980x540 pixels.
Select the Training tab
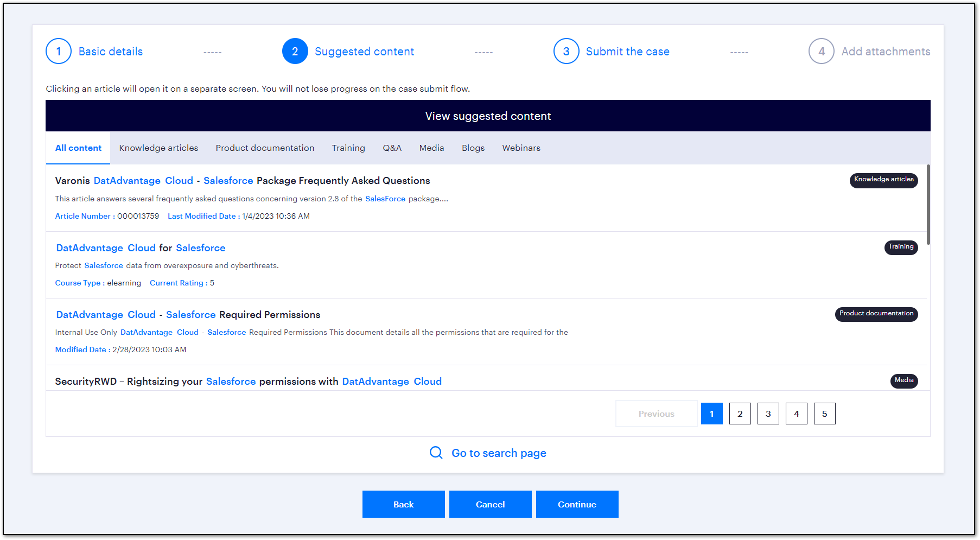[x=348, y=148]
